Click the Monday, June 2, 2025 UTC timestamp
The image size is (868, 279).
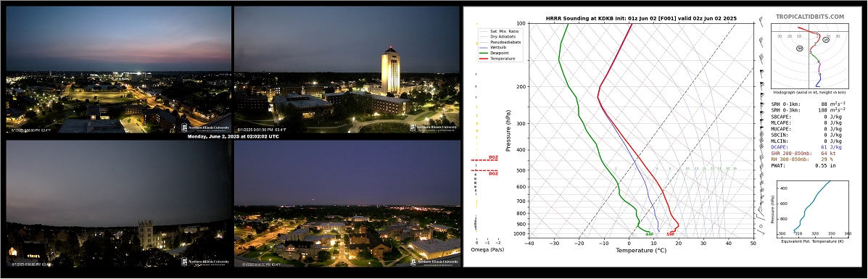tap(233, 136)
